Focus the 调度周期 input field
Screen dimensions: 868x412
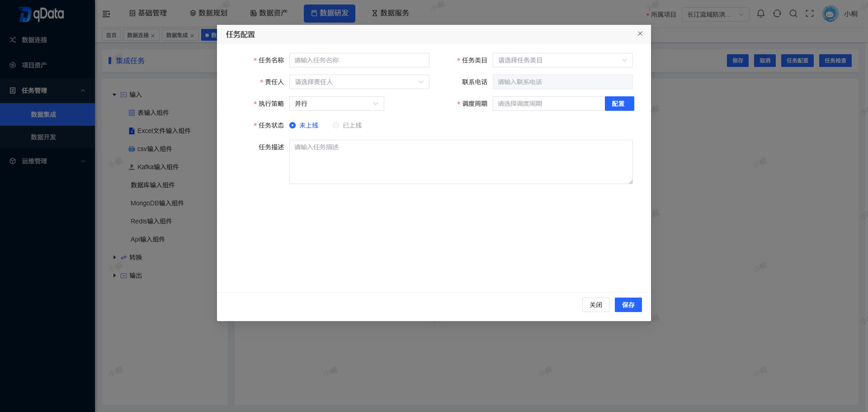[549, 104]
